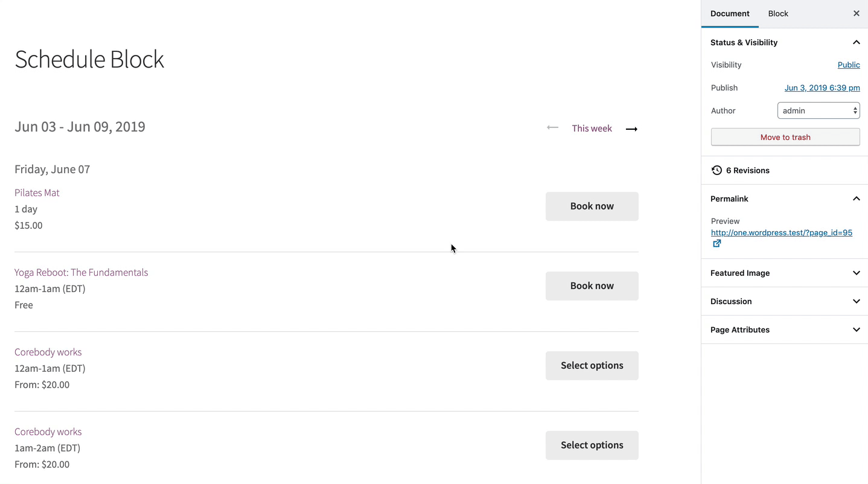This screenshot has width=868, height=484.
Task: Close the settings sidebar
Action: point(856,13)
